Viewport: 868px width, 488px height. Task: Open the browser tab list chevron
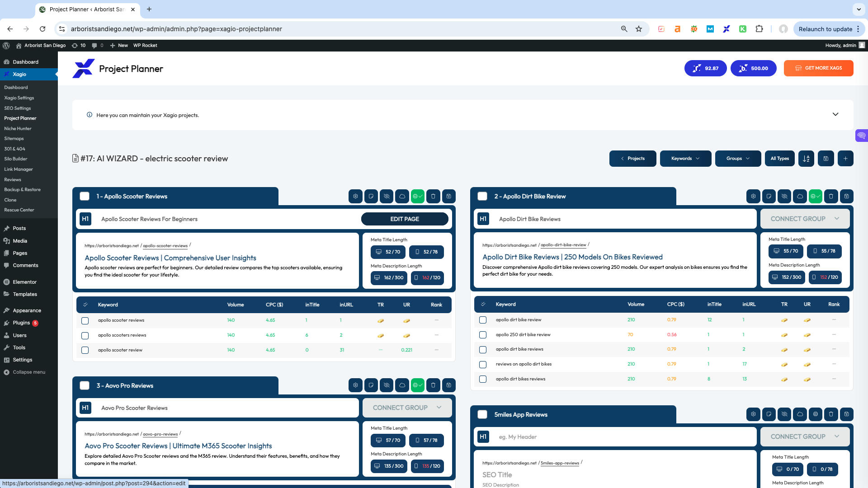pyautogui.click(x=859, y=9)
